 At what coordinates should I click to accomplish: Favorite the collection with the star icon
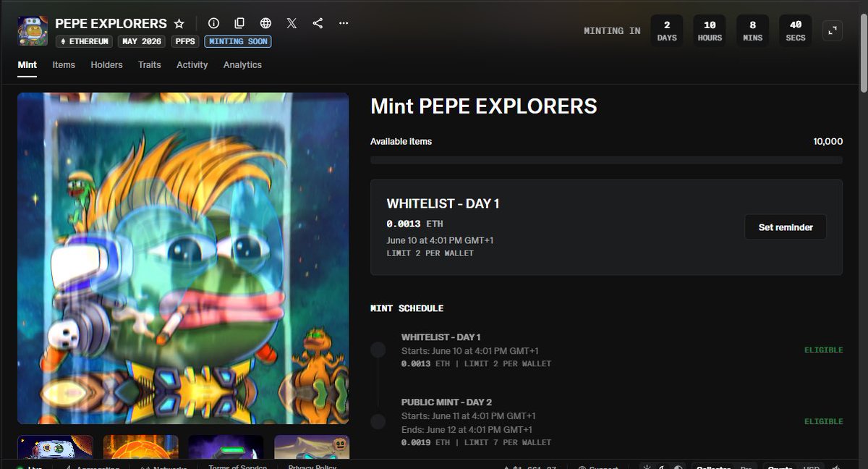click(x=179, y=24)
